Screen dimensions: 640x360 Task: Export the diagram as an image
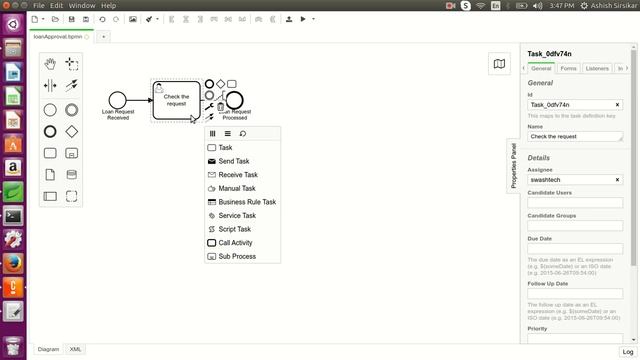tap(133, 19)
